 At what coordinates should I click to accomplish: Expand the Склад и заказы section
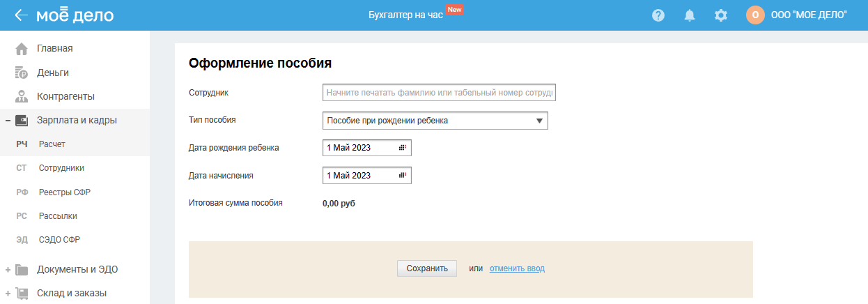point(7,294)
